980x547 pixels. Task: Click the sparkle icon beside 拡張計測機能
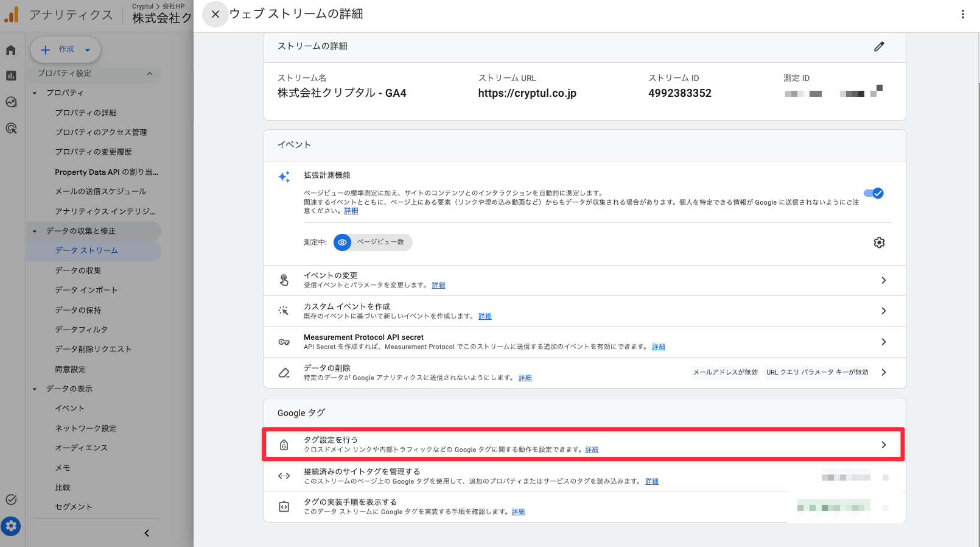284,177
